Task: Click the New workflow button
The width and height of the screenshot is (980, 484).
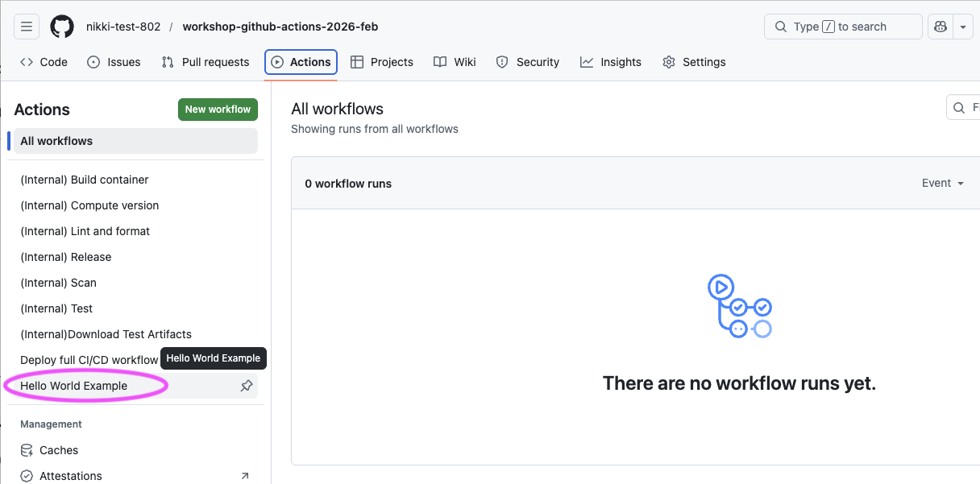Action: 218,109
